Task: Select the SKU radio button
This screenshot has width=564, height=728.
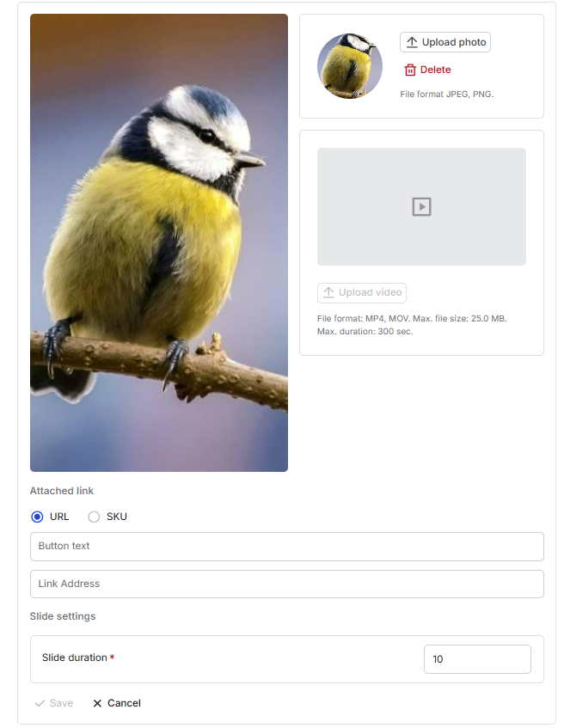Action: [94, 517]
